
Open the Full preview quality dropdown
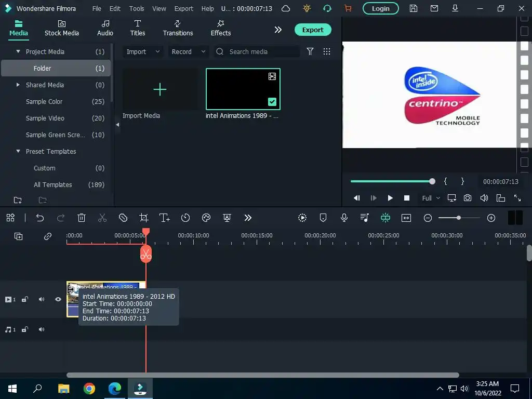(x=431, y=198)
